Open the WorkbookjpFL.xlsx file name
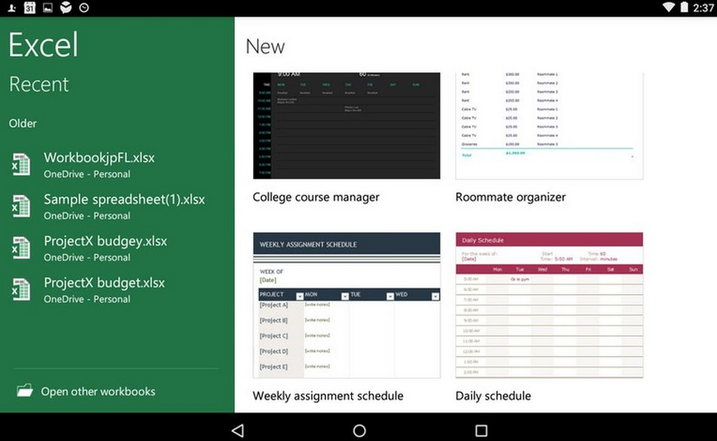The image size is (717, 441). coord(99,158)
